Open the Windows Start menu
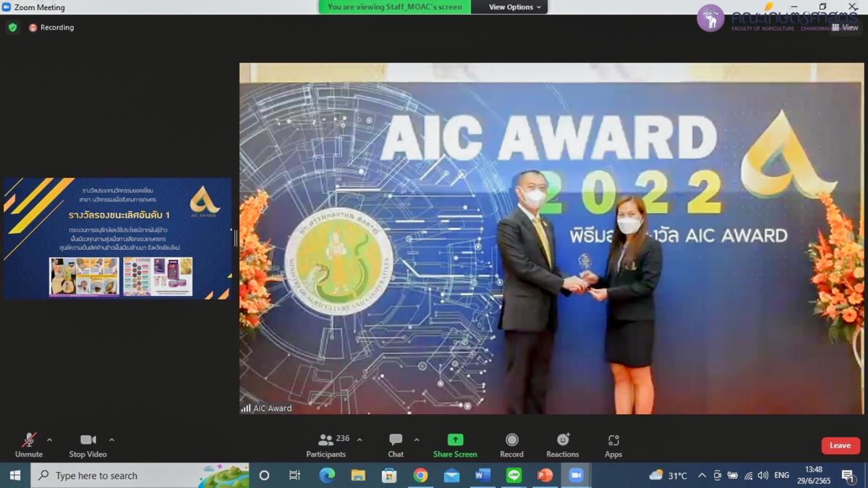 pyautogui.click(x=14, y=476)
